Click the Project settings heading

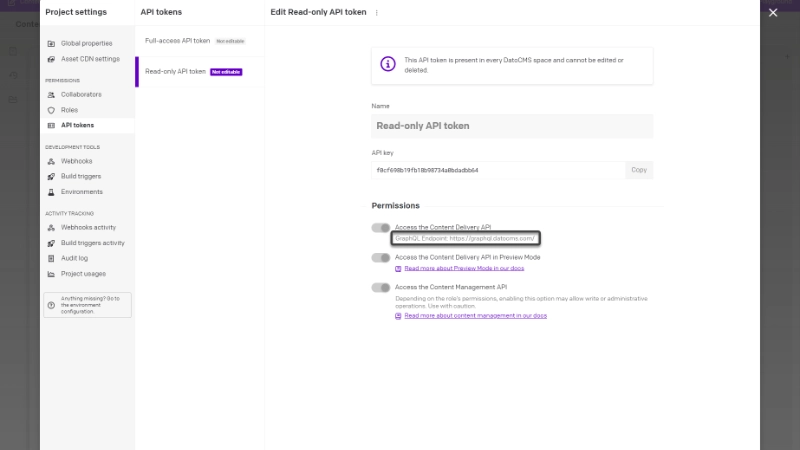76,12
